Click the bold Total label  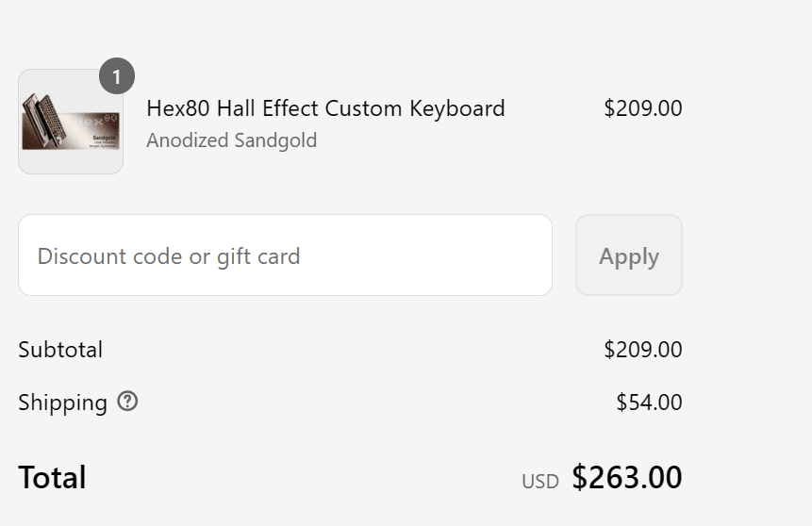[x=52, y=477]
